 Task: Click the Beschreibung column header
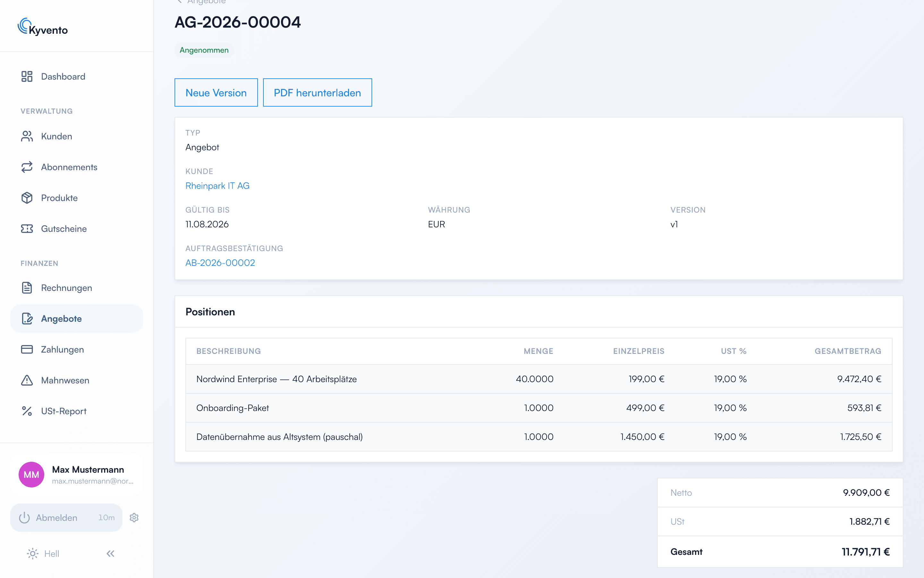tap(229, 351)
